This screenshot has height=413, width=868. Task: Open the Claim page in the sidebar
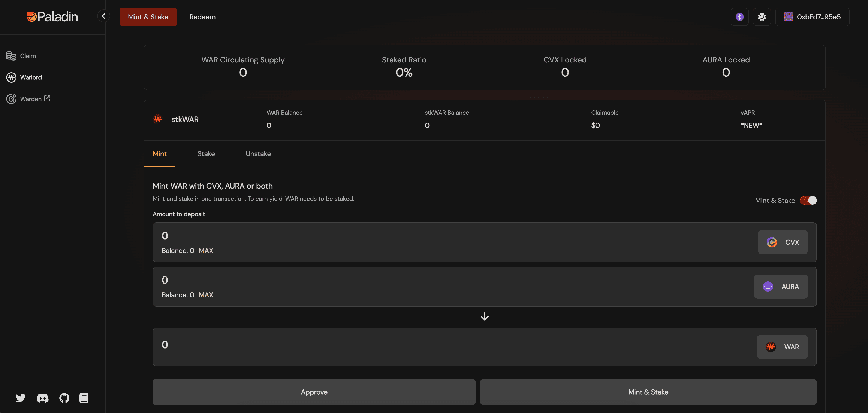(x=21, y=56)
